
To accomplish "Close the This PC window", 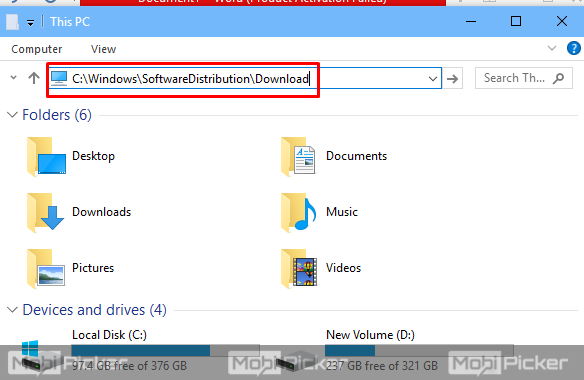I will click(562, 21).
